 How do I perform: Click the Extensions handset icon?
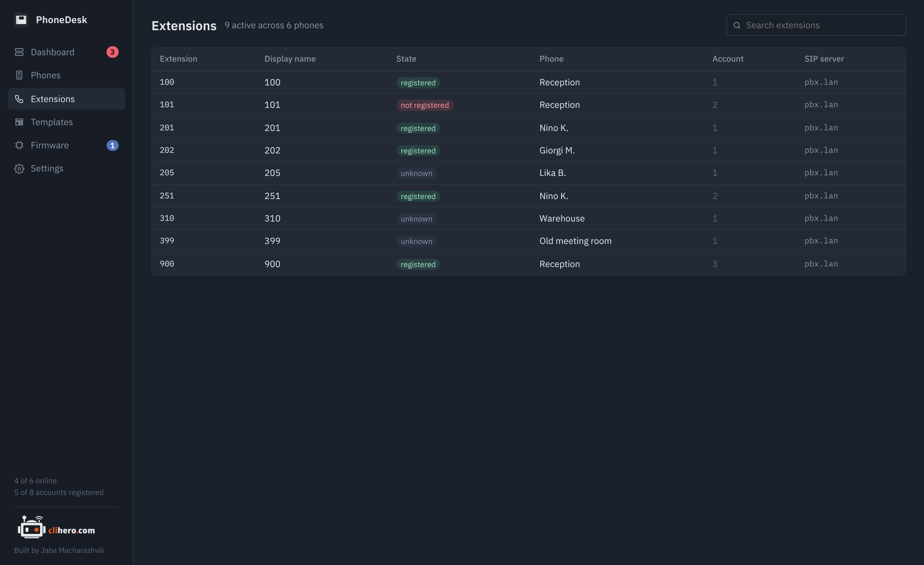click(19, 99)
